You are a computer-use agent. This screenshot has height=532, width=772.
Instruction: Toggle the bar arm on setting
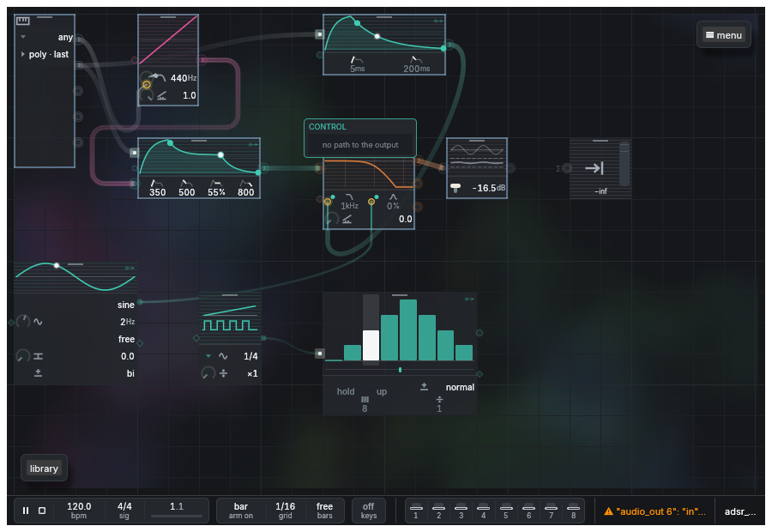(x=241, y=511)
